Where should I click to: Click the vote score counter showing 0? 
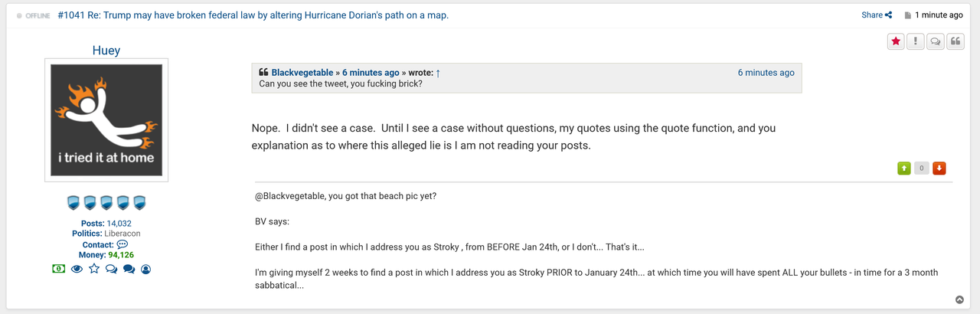point(922,168)
